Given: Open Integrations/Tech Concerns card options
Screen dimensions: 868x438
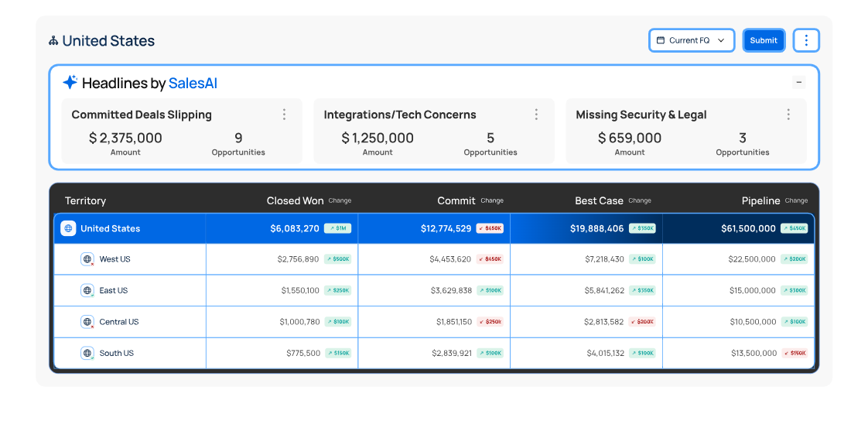Looking at the screenshot, I should (536, 114).
